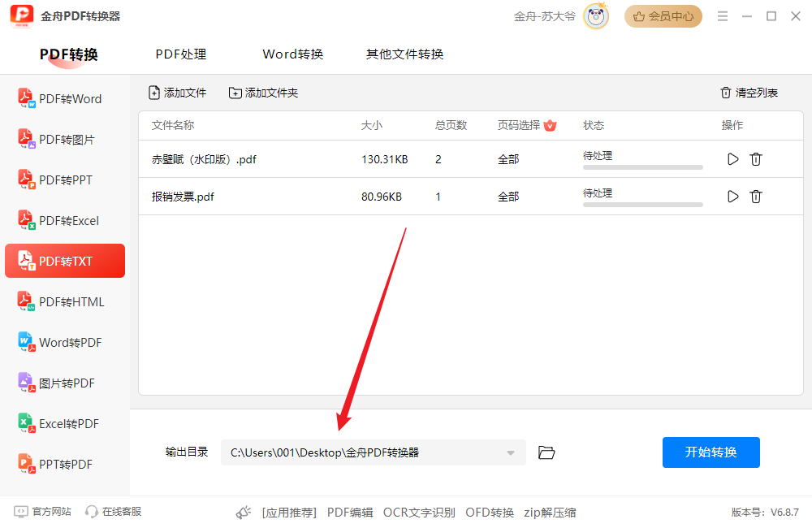Expand the output directory dropdown arrow
Screen dimensions: 812x528
pyautogui.click(x=511, y=453)
